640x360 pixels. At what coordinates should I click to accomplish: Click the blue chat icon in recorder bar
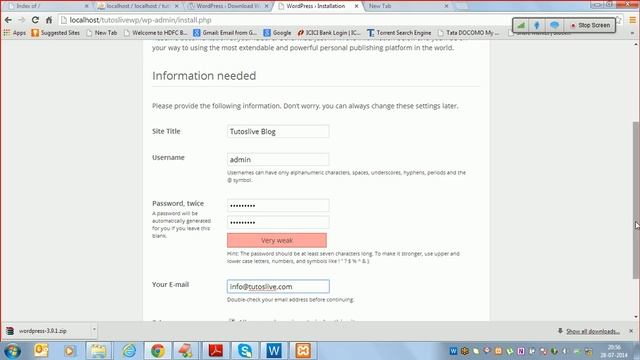point(554,25)
